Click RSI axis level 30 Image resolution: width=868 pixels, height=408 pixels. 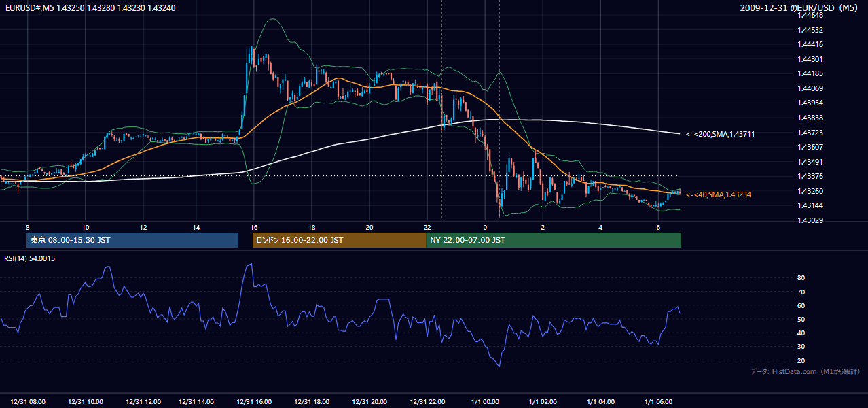pos(801,347)
